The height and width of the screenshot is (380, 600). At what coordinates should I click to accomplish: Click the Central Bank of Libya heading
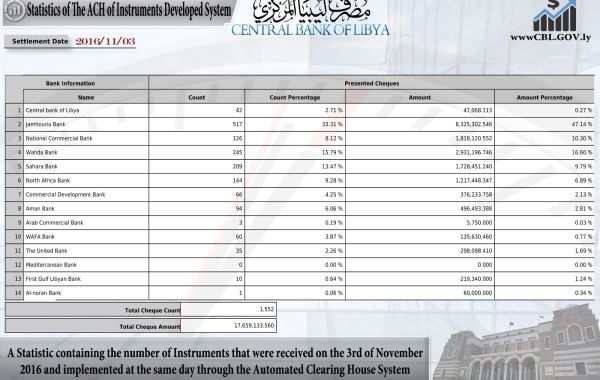pos(310,30)
